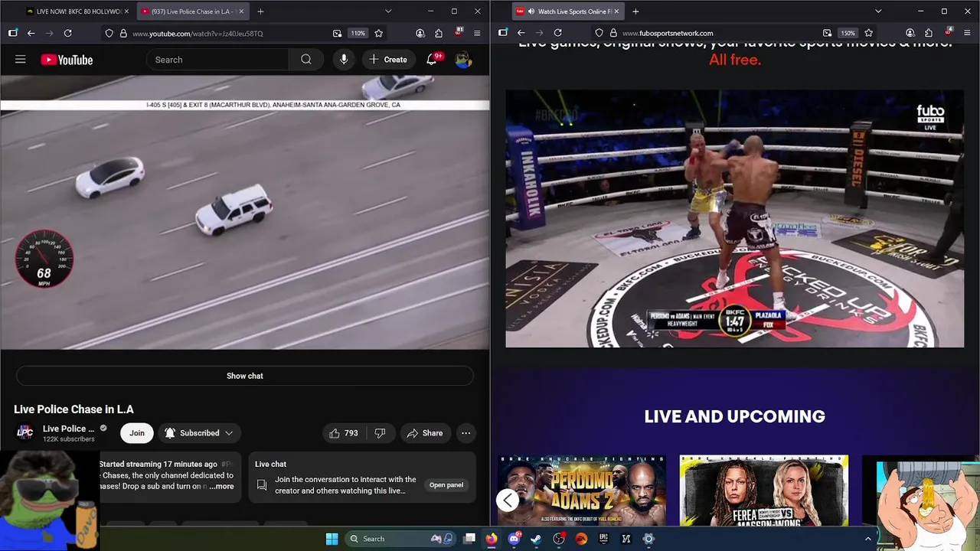Reload the YouTube page

click(x=67, y=33)
